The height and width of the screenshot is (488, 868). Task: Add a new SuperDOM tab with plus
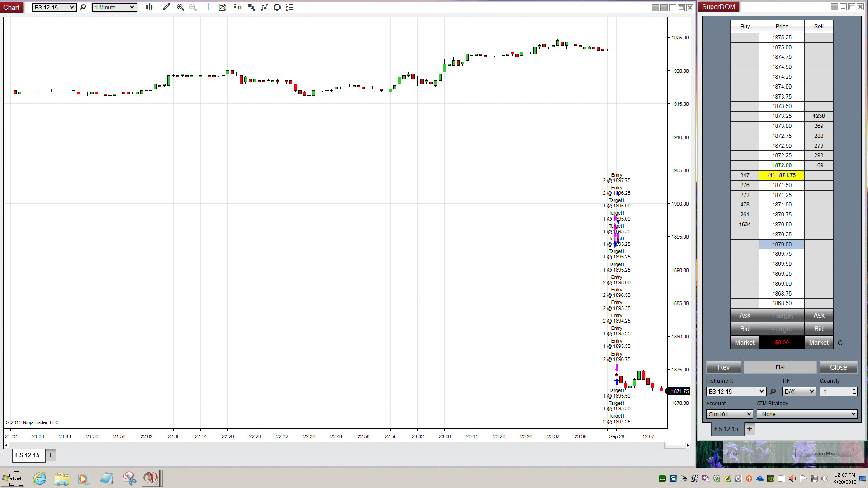(x=750, y=429)
